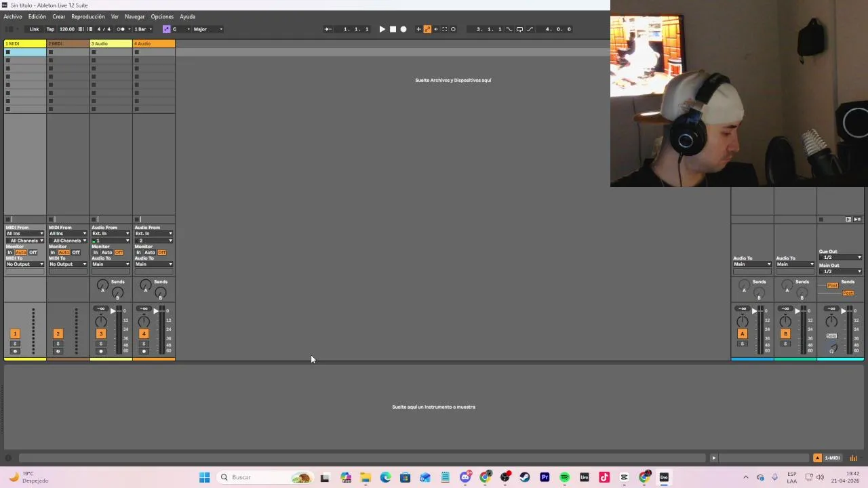
Task: Set track 3 Audio Monitor to Auto
Action: (x=106, y=253)
